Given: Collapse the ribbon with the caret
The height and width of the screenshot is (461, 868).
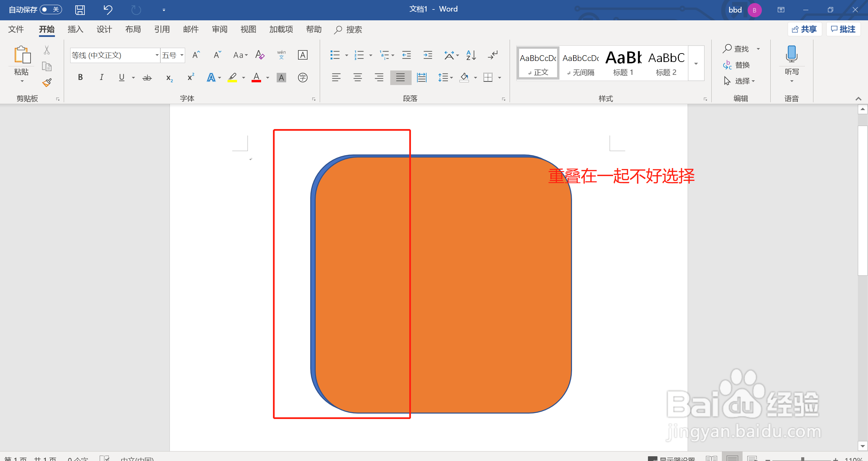Looking at the screenshot, I should (x=858, y=99).
